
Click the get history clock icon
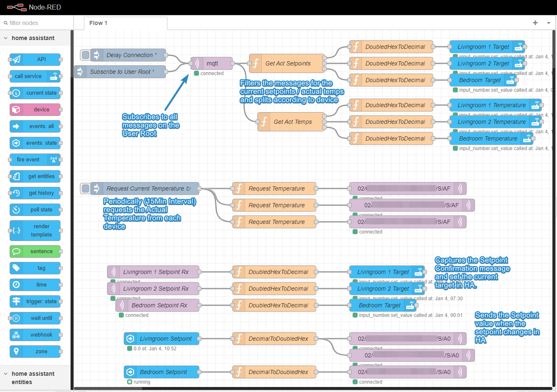(16, 193)
